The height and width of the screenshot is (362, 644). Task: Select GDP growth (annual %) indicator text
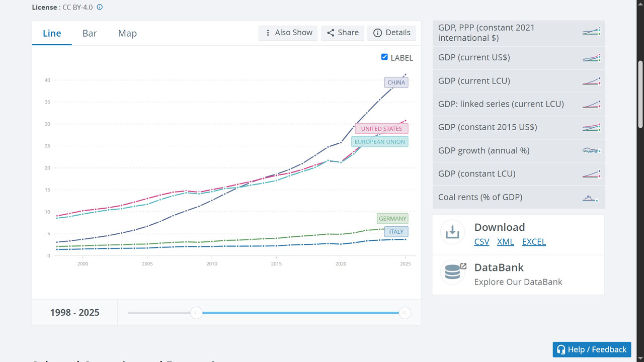[484, 150]
